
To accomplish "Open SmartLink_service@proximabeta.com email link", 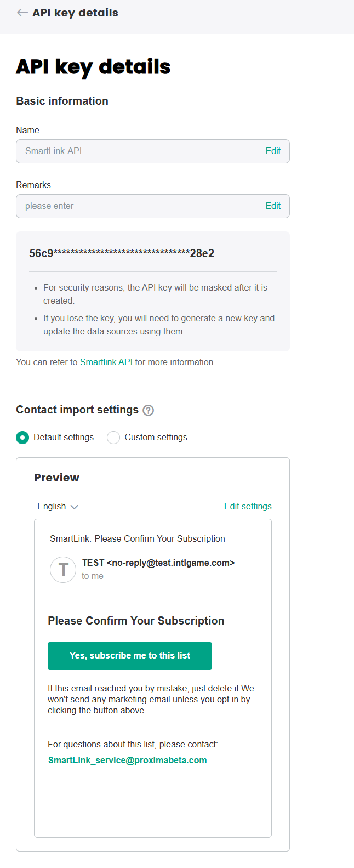I will pos(128,760).
